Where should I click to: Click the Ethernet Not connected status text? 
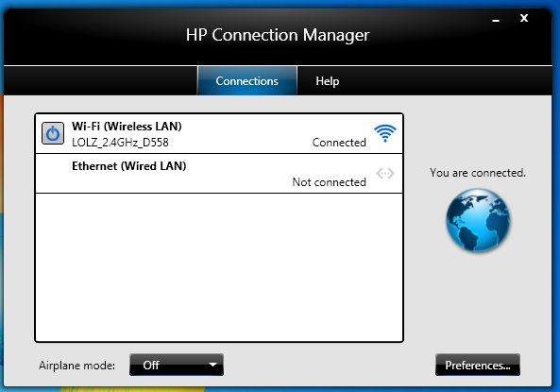pos(329,182)
